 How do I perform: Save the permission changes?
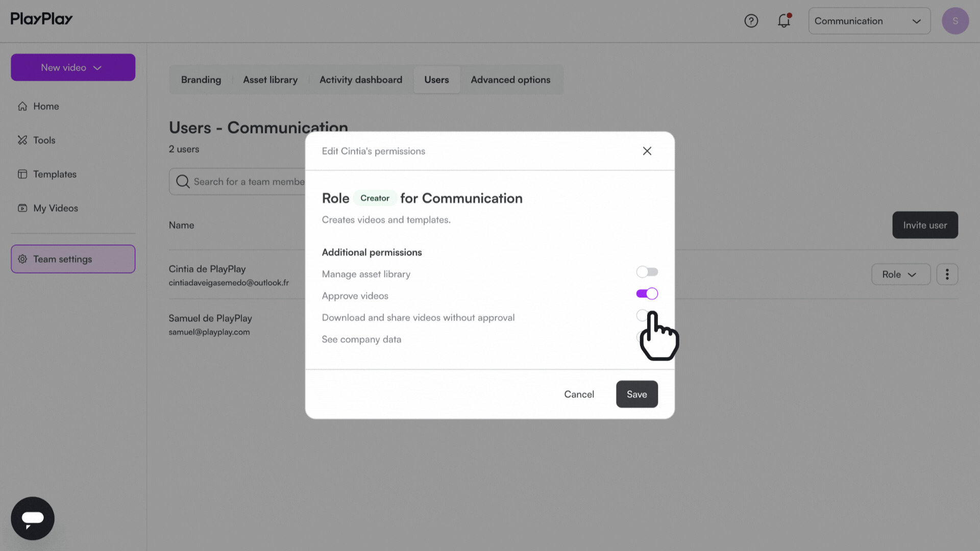[636, 394]
